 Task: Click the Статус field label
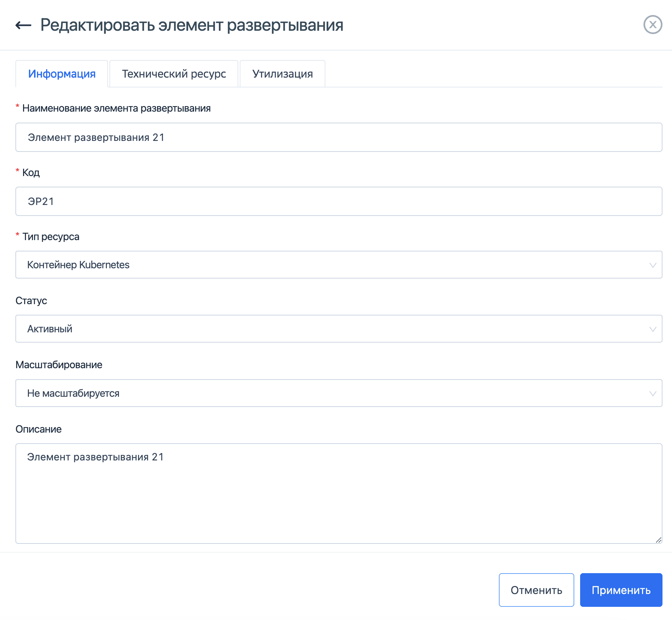[x=31, y=300]
